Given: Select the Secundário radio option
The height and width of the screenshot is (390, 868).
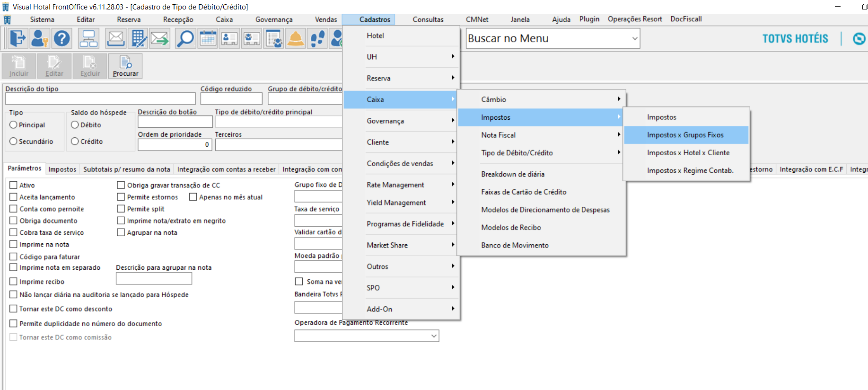Looking at the screenshot, I should coord(13,142).
